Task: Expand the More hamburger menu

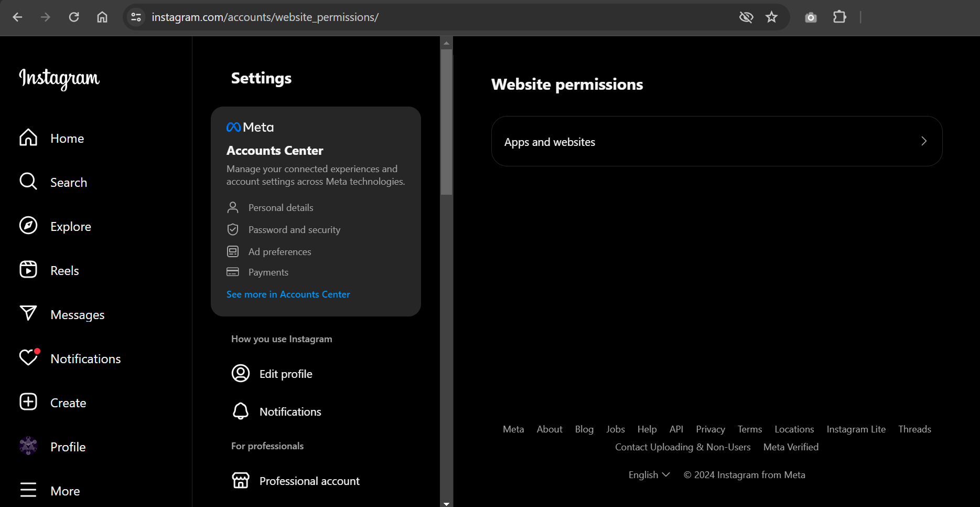Action: [x=28, y=490]
